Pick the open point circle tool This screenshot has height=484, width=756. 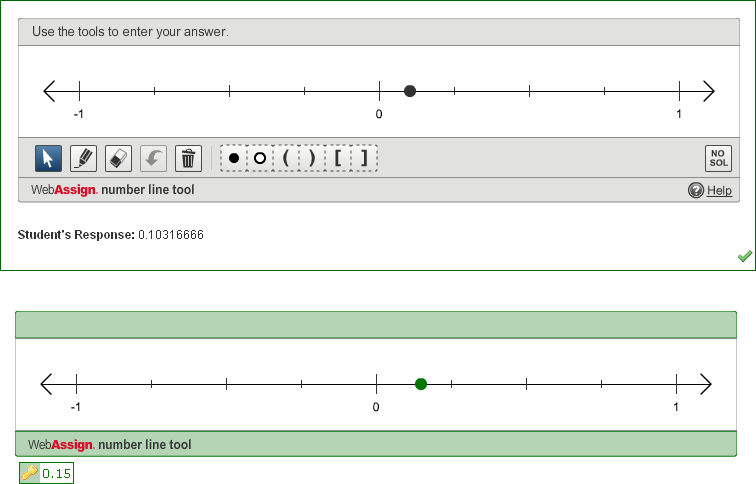click(260, 158)
